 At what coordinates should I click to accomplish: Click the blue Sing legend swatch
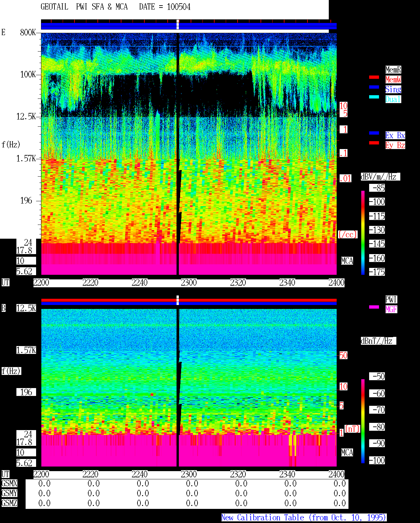[x=374, y=87]
